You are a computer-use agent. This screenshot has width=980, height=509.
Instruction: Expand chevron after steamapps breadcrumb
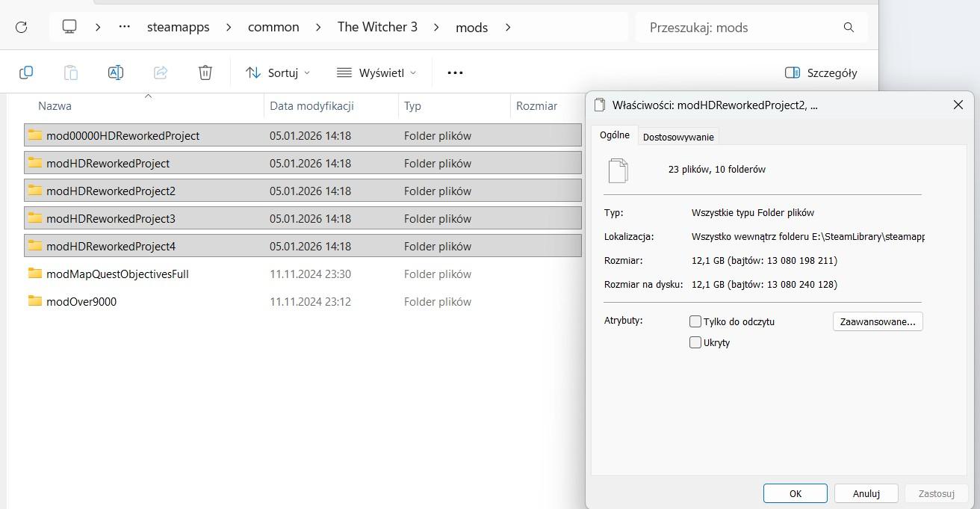point(229,27)
